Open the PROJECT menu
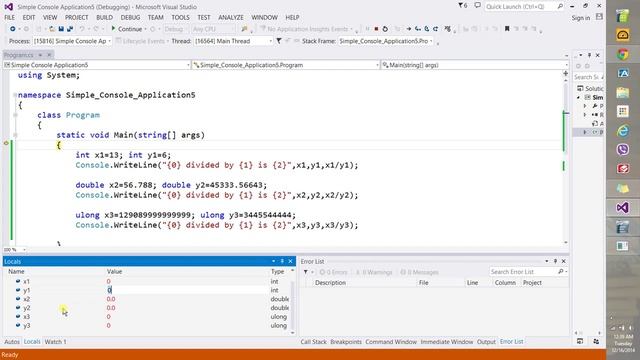Viewport: 640px width, 360px height. click(76, 18)
